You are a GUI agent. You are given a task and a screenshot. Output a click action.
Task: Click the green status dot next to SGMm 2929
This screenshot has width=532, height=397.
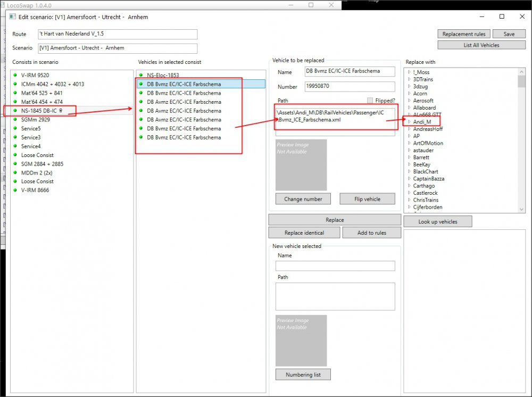click(x=16, y=120)
